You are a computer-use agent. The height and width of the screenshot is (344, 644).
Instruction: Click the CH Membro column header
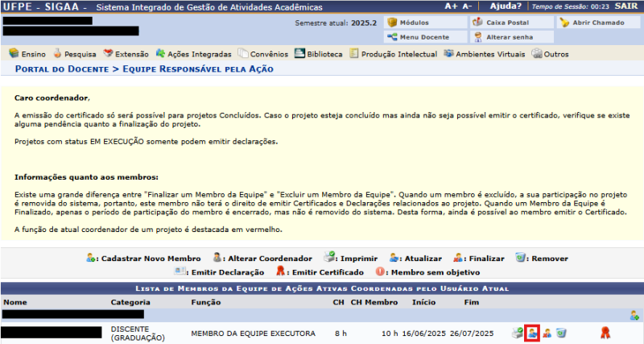pos(374,302)
